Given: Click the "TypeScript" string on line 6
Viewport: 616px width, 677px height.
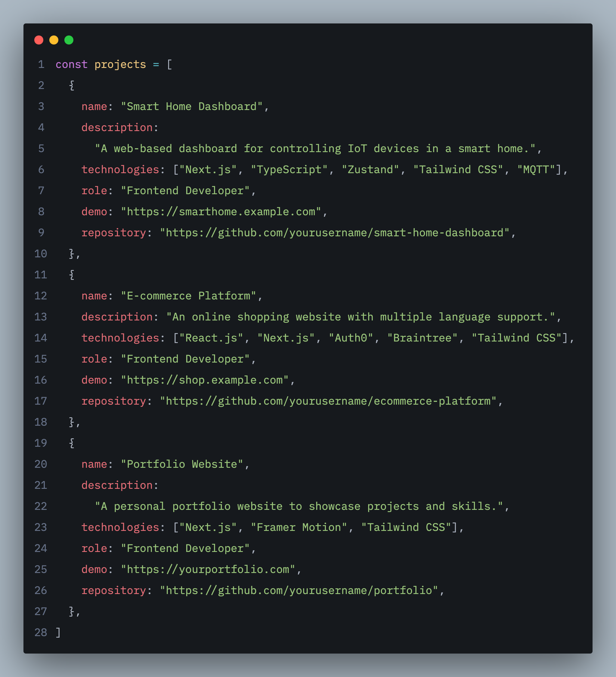Looking at the screenshot, I should (289, 170).
